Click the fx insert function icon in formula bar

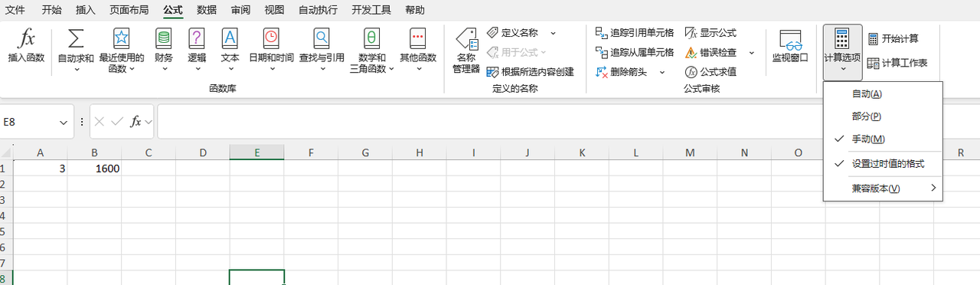point(136,122)
